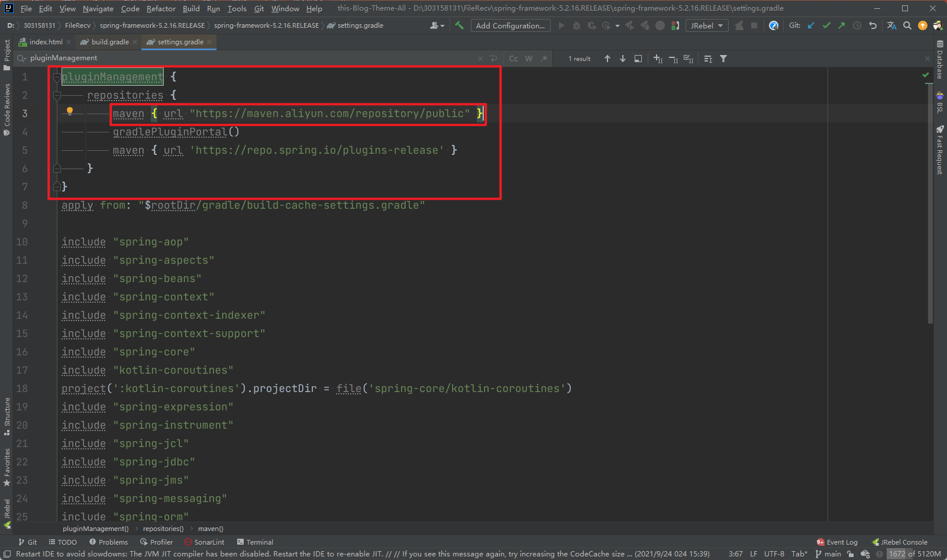Close the find bar
The width and height of the screenshot is (947, 560).
927,58
